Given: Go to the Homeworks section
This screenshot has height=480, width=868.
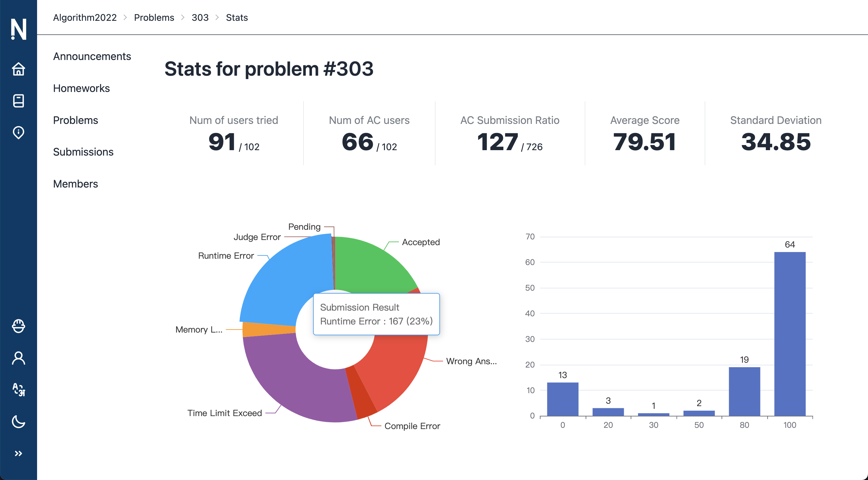Looking at the screenshot, I should click(x=81, y=88).
